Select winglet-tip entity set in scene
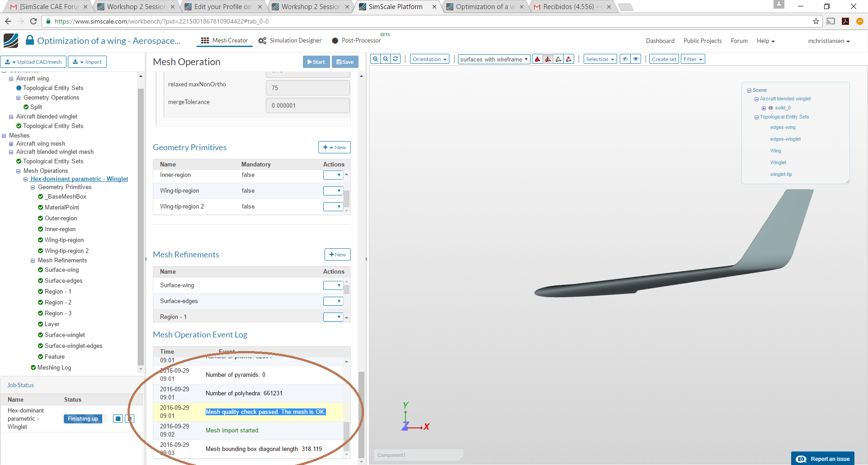 point(781,175)
